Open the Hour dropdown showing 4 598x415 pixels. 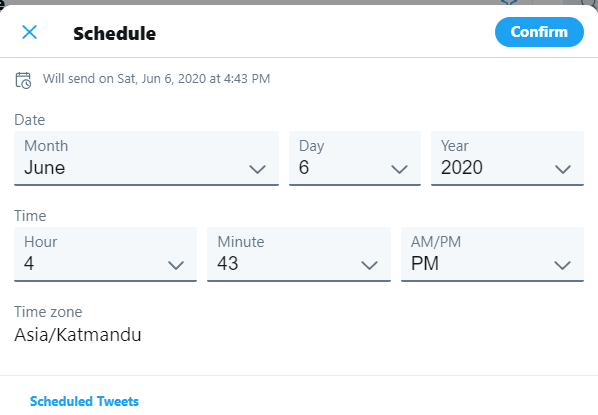[x=105, y=254]
